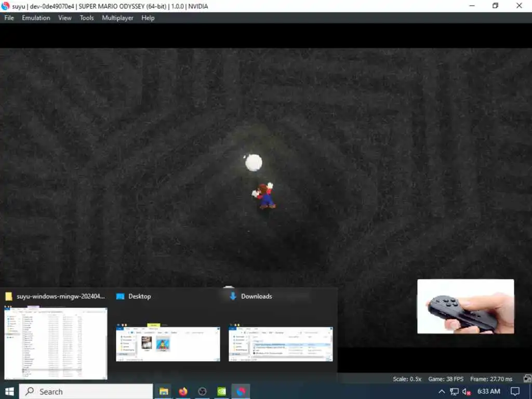This screenshot has width=532, height=399.
Task: Click the blue Desktop folder icon
Action: point(120,297)
